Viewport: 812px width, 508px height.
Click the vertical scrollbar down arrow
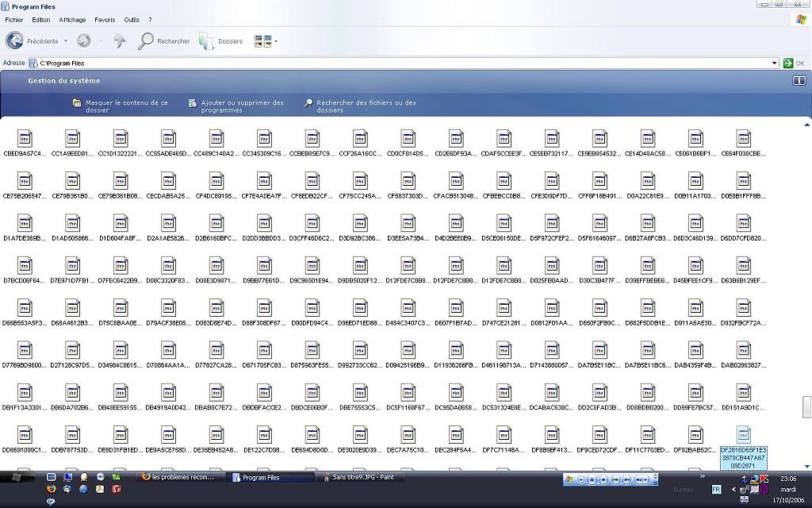point(806,467)
